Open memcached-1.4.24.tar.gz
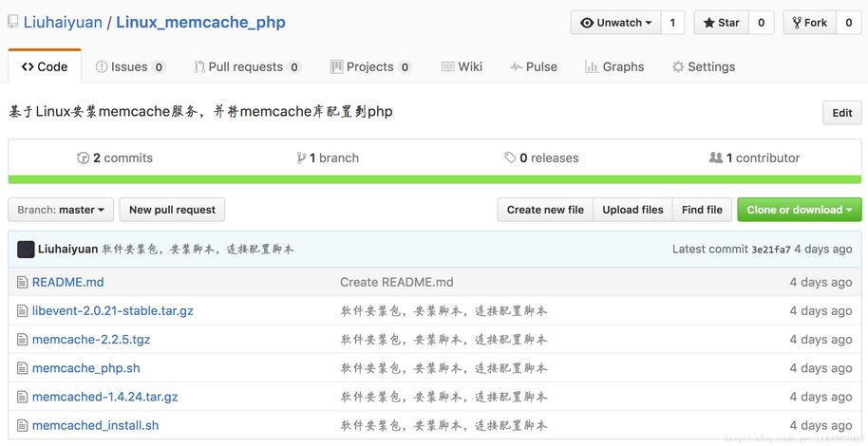The height and width of the screenshot is (446, 868). click(105, 397)
